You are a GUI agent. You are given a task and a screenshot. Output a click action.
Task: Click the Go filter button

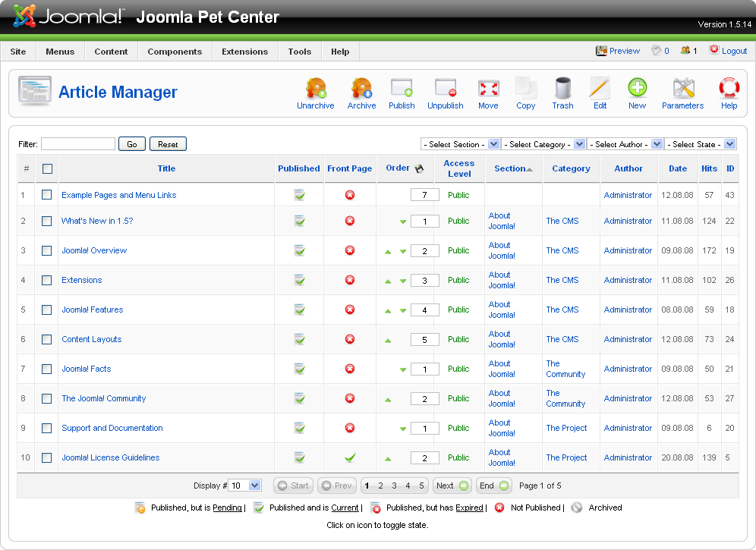132,144
